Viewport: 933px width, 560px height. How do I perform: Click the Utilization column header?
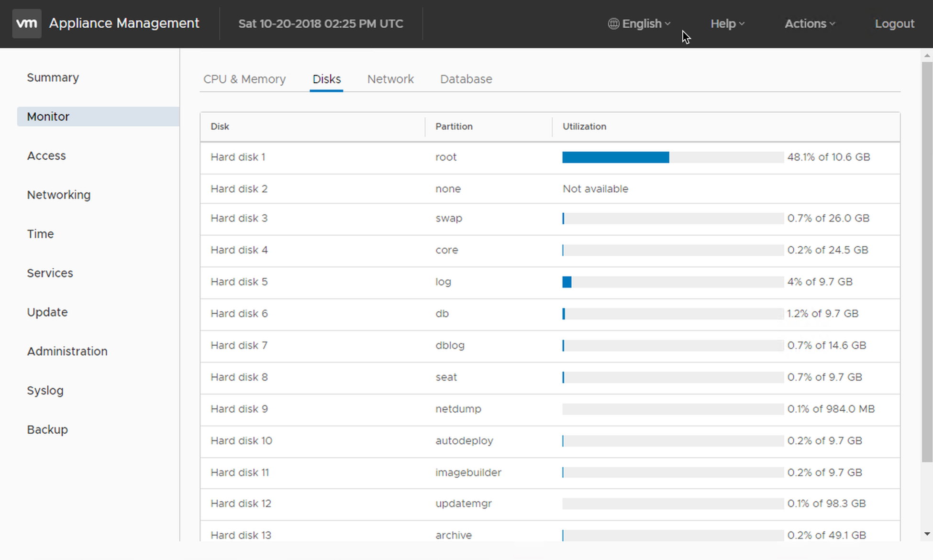[584, 127]
